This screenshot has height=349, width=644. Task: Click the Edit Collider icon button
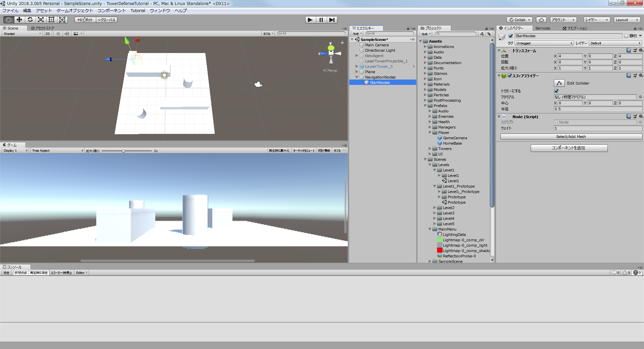[559, 83]
